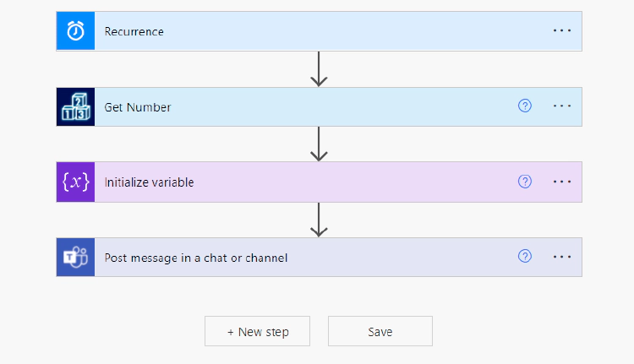This screenshot has width=634, height=364.
Task: Expand the Initialize variable action card
Action: 319,182
